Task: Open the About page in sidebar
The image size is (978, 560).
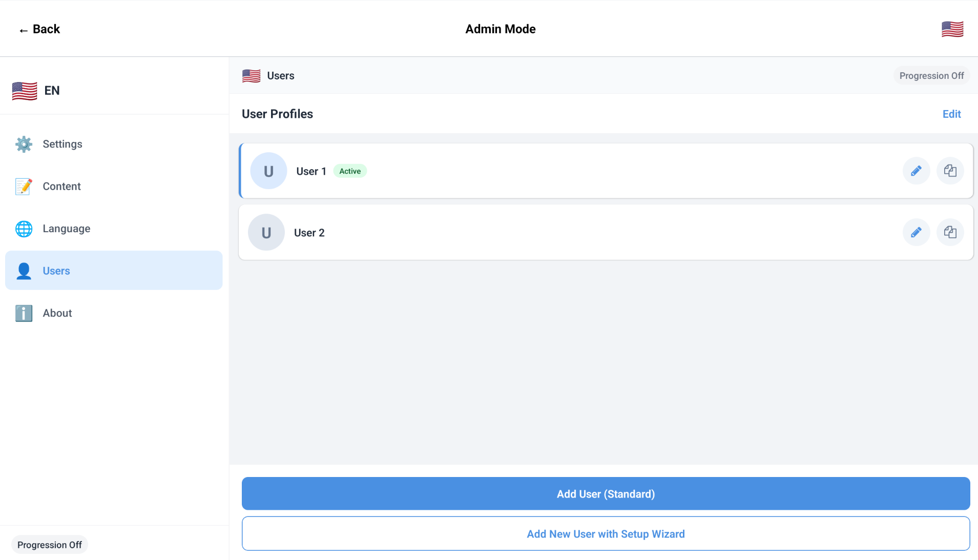Action: pos(57,313)
